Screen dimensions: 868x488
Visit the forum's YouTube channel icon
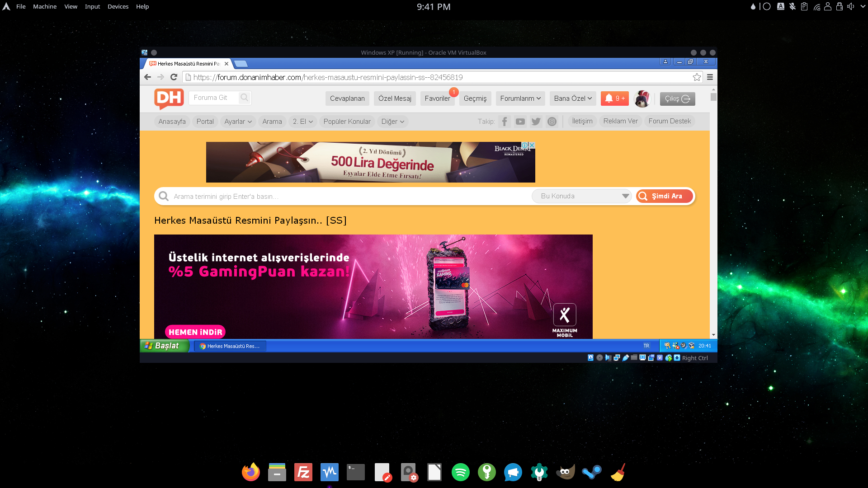tap(520, 122)
